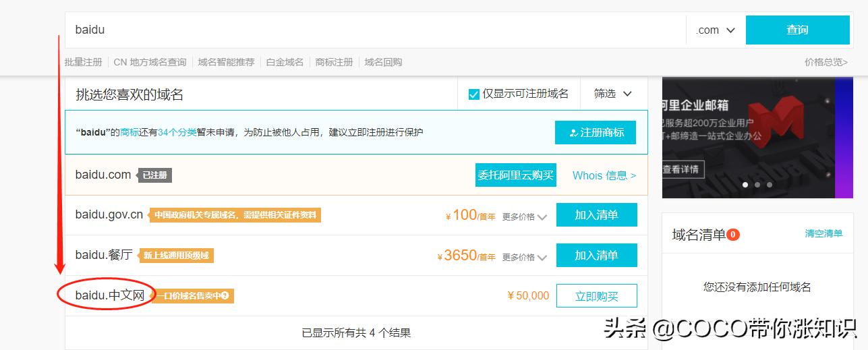Click the 新上线通用顶级域 tag
This screenshot has height=350, width=868.
coord(176,256)
